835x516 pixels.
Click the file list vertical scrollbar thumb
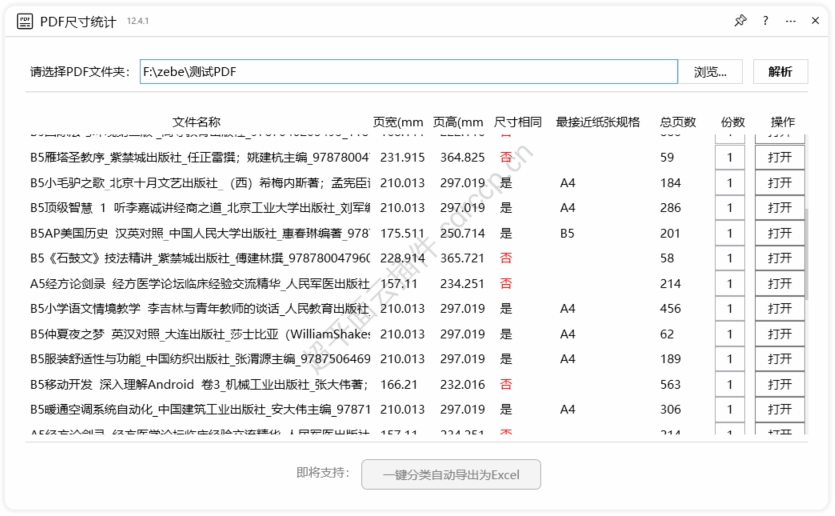(806, 255)
